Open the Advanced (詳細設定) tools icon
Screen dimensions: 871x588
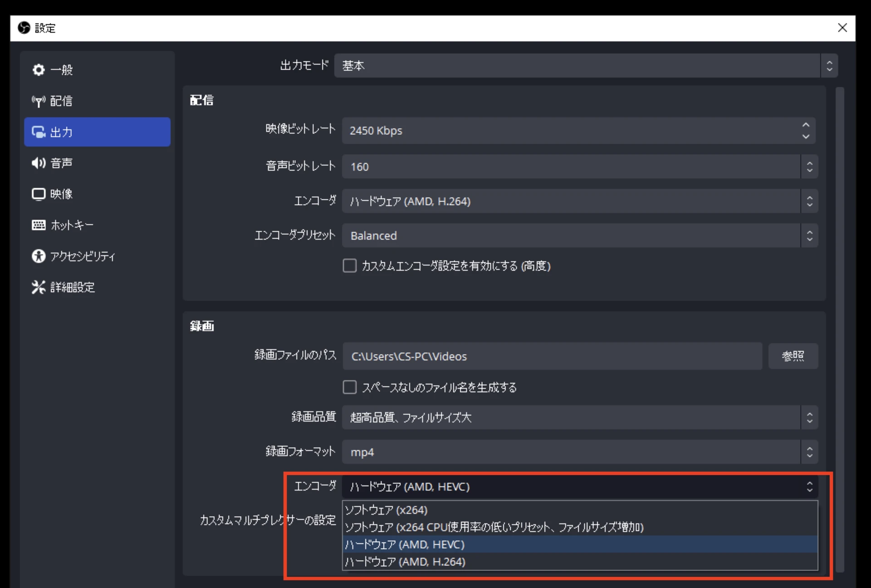coord(39,287)
